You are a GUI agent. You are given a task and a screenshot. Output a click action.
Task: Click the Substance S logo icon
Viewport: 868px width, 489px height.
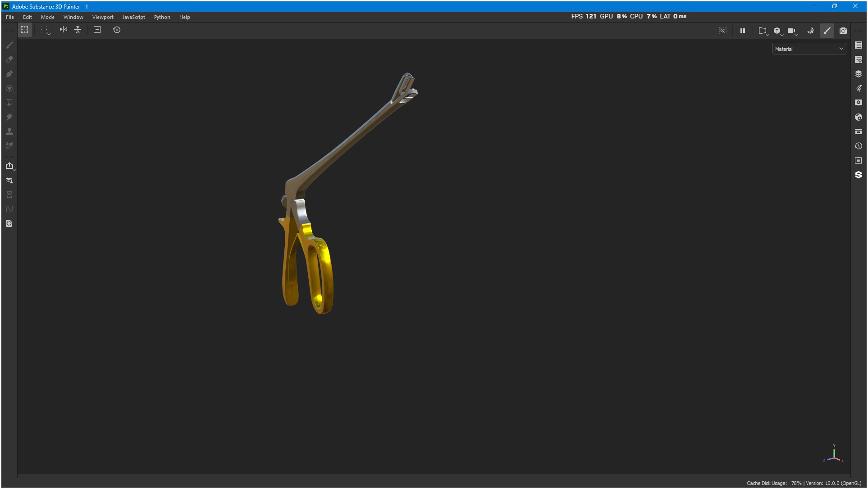[858, 175]
